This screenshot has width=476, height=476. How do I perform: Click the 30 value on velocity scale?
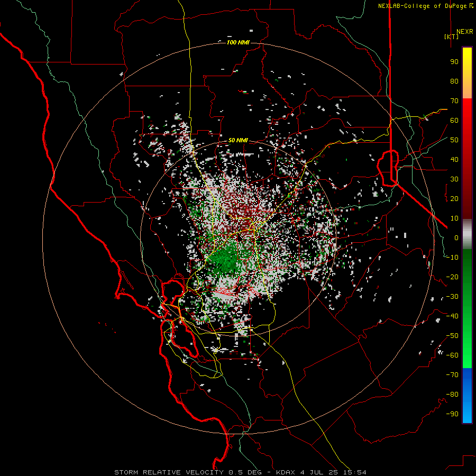click(454, 179)
